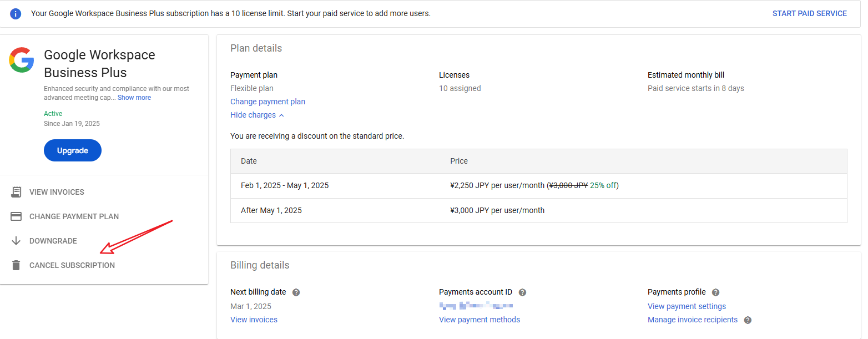
Task: Click help icon beside Manage invoice recipients
Action: 748,320
